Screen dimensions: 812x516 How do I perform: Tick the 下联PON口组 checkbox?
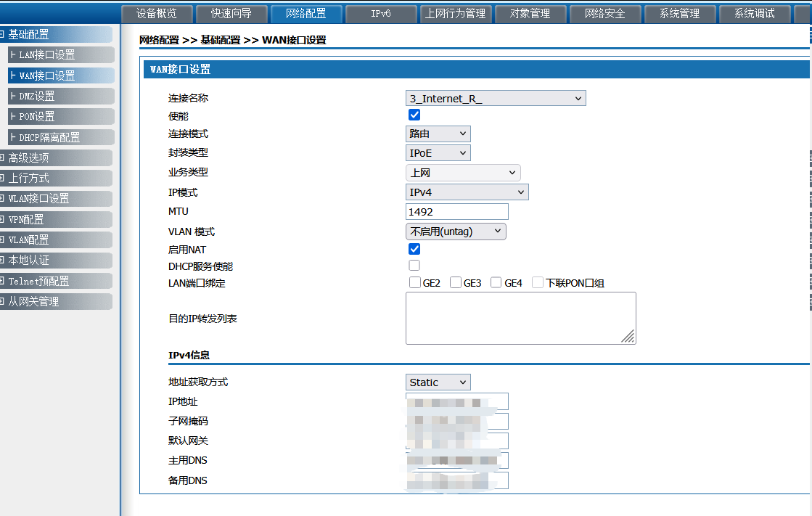point(538,282)
